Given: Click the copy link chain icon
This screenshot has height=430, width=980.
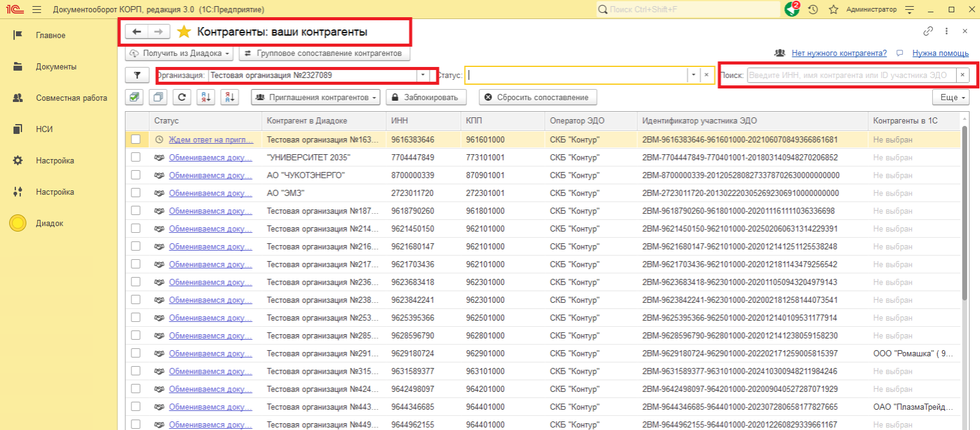Looking at the screenshot, I should (x=928, y=31).
